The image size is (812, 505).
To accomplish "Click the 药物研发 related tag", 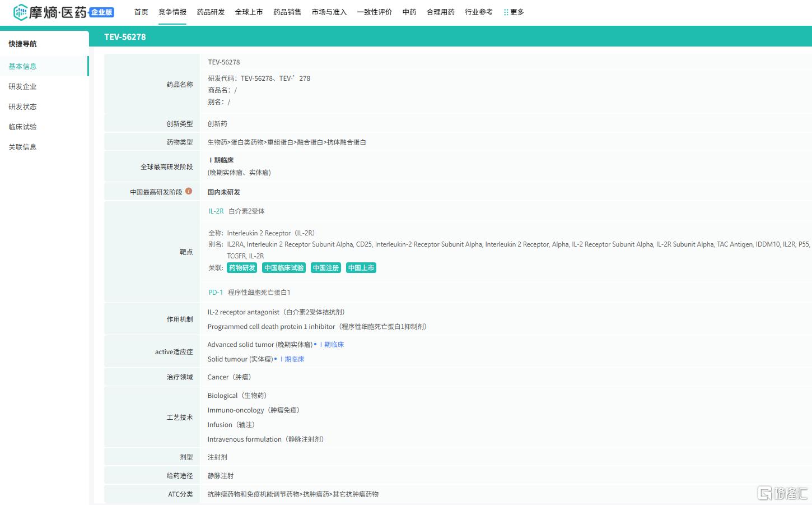I will point(242,268).
